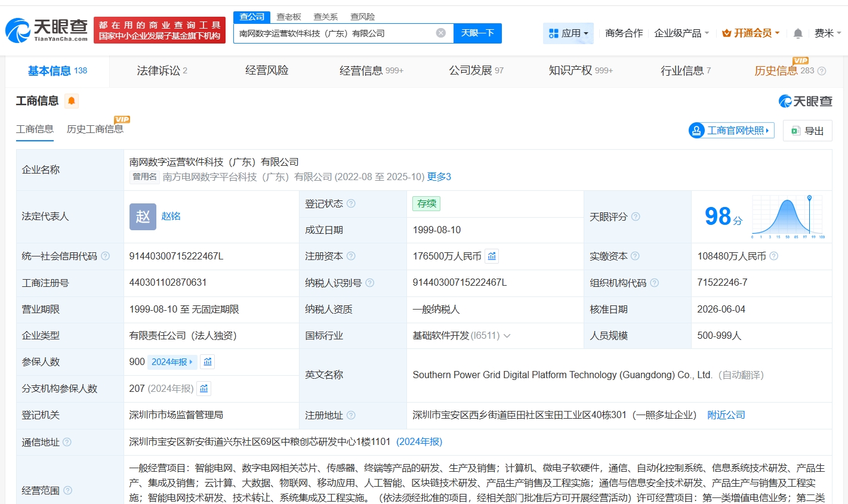Viewport: 848px width, 504px height.
Task: Expand the 基础软件开发(I6511) industry chevron
Action: pos(507,336)
